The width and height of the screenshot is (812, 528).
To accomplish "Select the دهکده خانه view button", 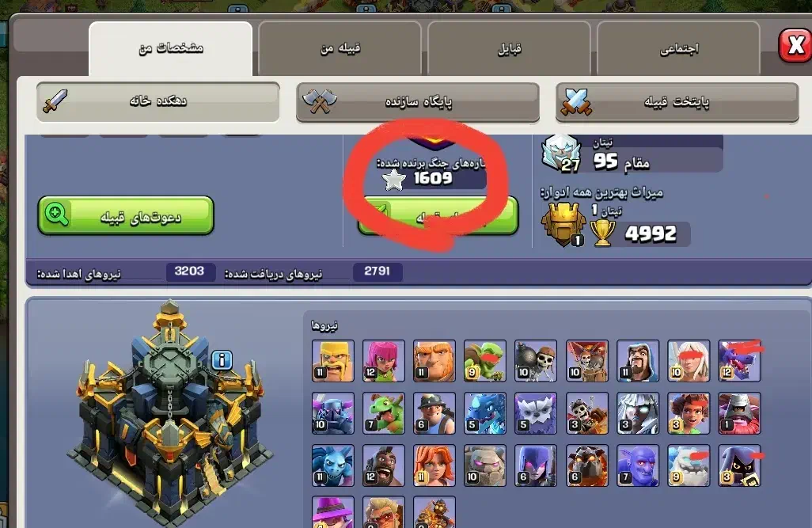I will (158, 101).
